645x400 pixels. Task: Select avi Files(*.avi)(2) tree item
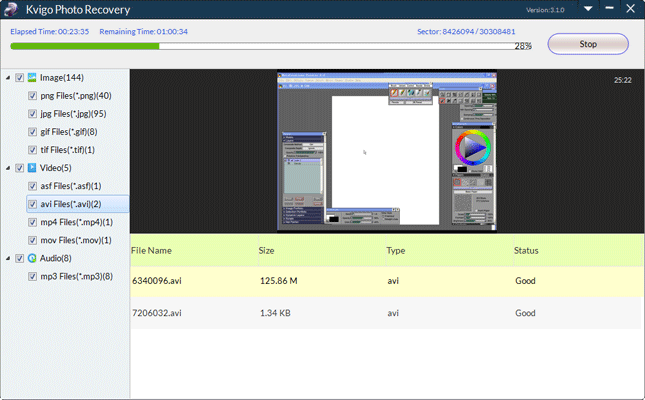[71, 204]
